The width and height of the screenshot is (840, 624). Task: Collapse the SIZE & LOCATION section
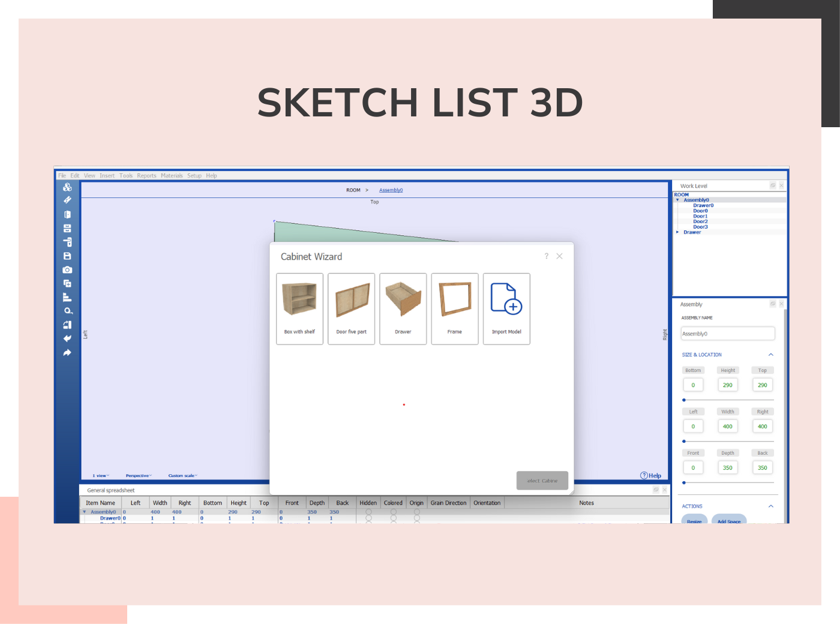point(770,355)
